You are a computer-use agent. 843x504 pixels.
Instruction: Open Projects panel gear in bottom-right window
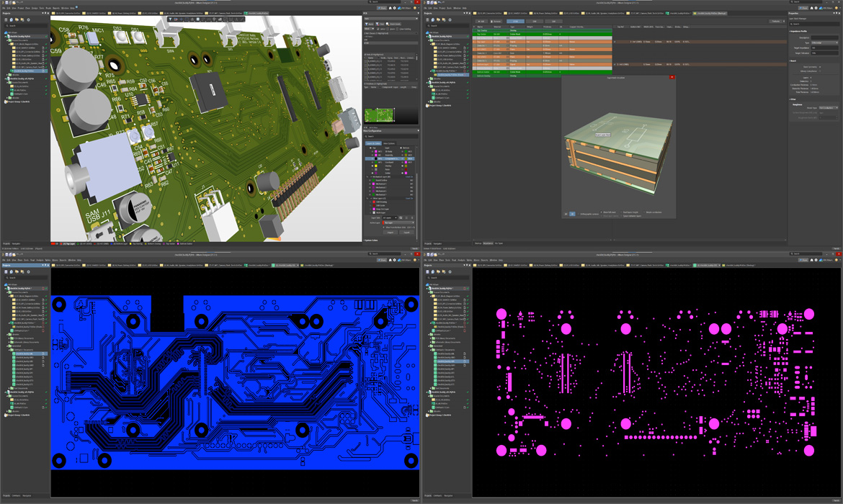coord(450,272)
